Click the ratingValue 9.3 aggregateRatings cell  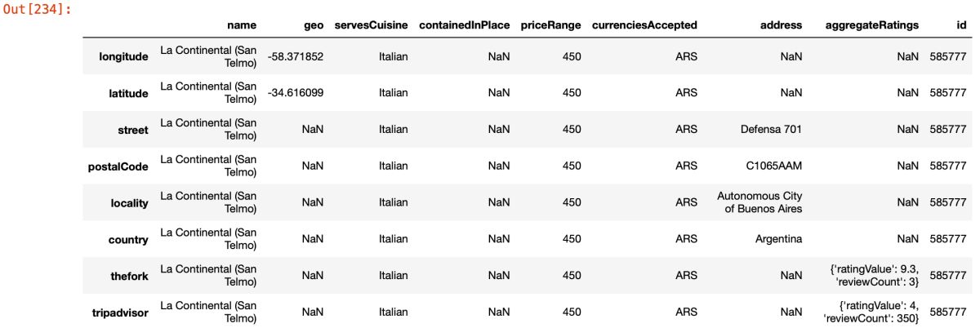pyautogui.click(x=873, y=276)
